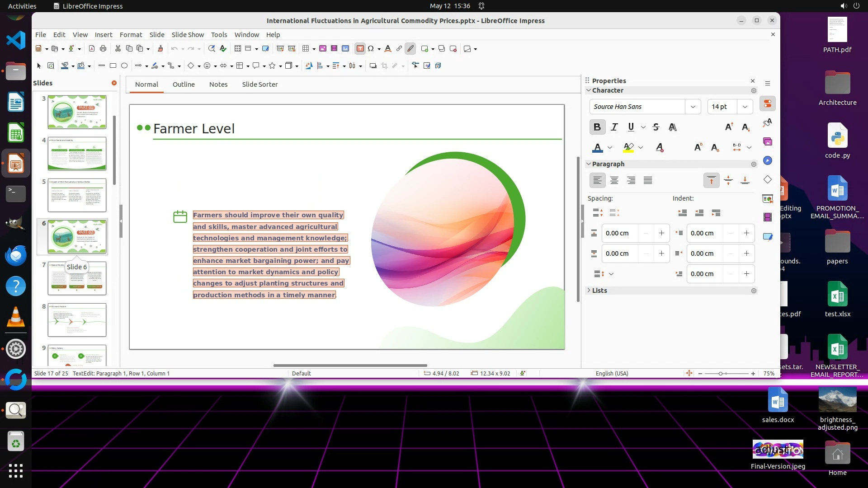Toggle Italic formatting
The image size is (868, 488).
pos(614,127)
